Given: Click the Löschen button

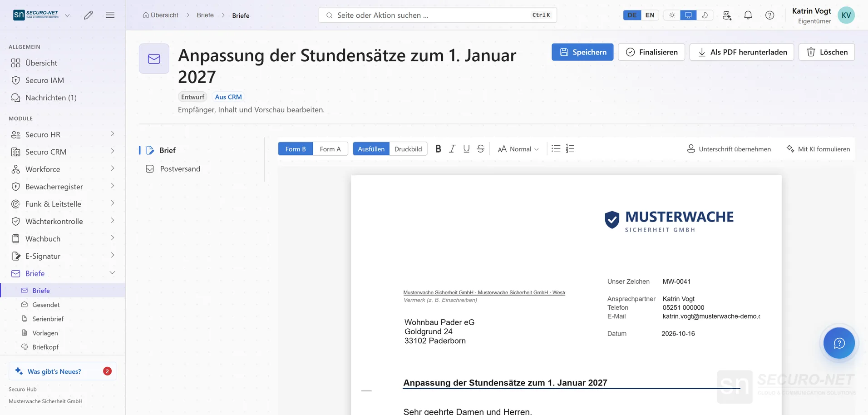Looking at the screenshot, I should (x=827, y=52).
